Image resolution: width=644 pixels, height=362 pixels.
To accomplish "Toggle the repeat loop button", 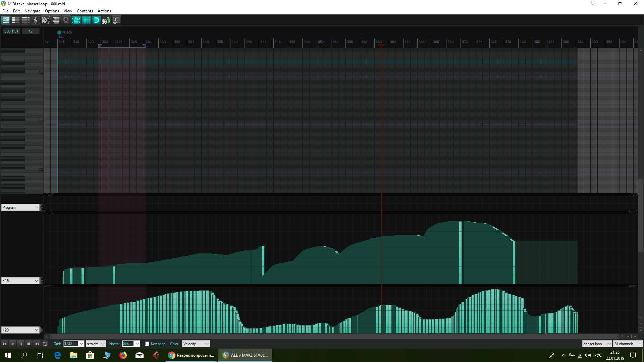I will click(45, 344).
